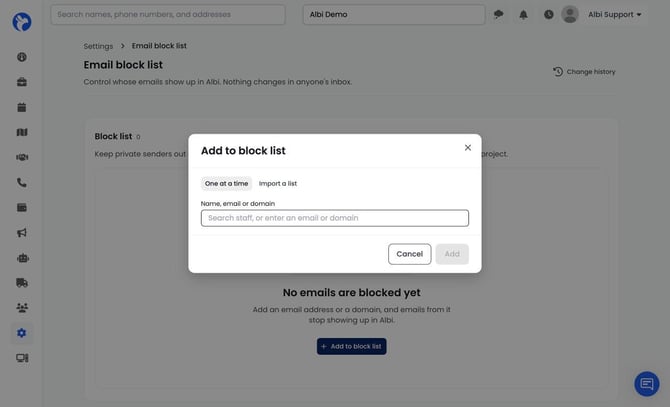
Task: Click the No emails are blocked yet heading
Action: pos(351,293)
